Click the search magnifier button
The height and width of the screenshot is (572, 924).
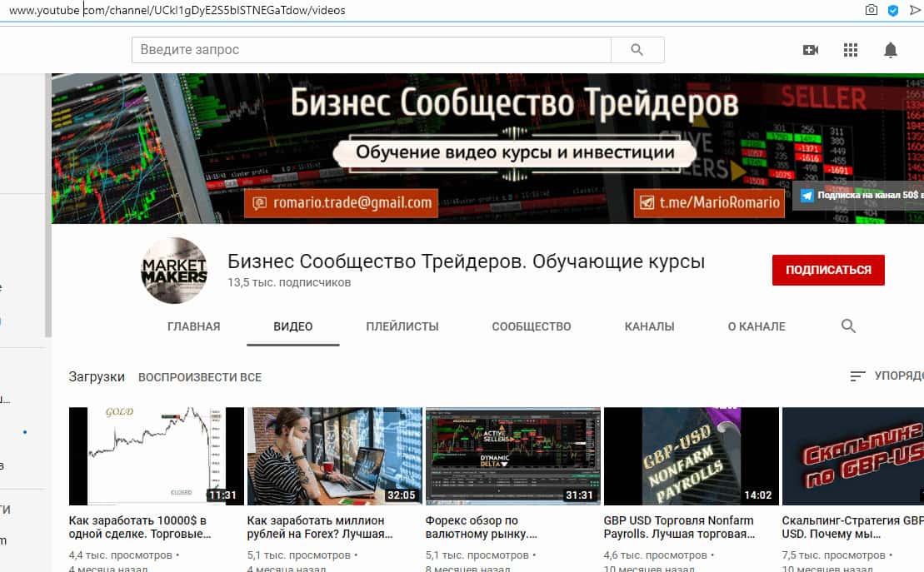click(637, 49)
